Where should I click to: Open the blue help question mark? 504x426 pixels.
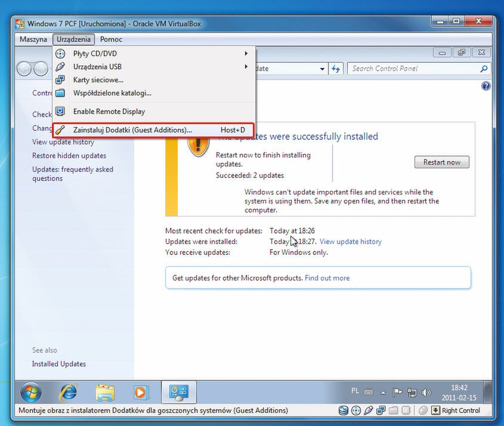point(486,86)
